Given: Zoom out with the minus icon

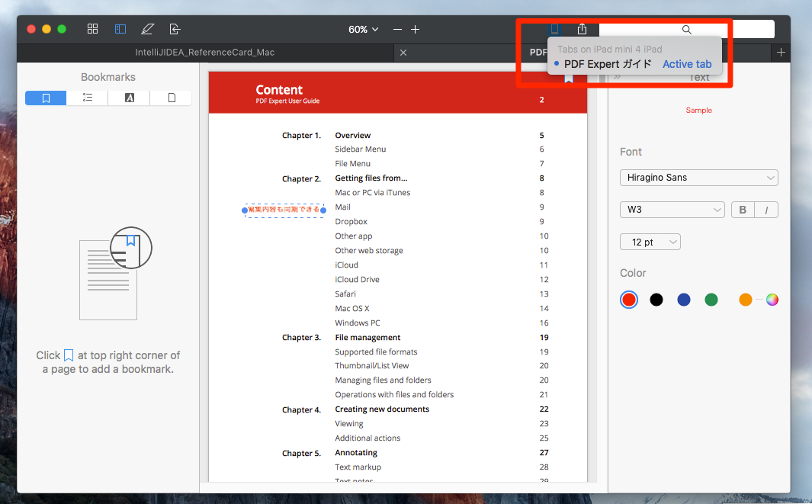Looking at the screenshot, I should [x=397, y=29].
